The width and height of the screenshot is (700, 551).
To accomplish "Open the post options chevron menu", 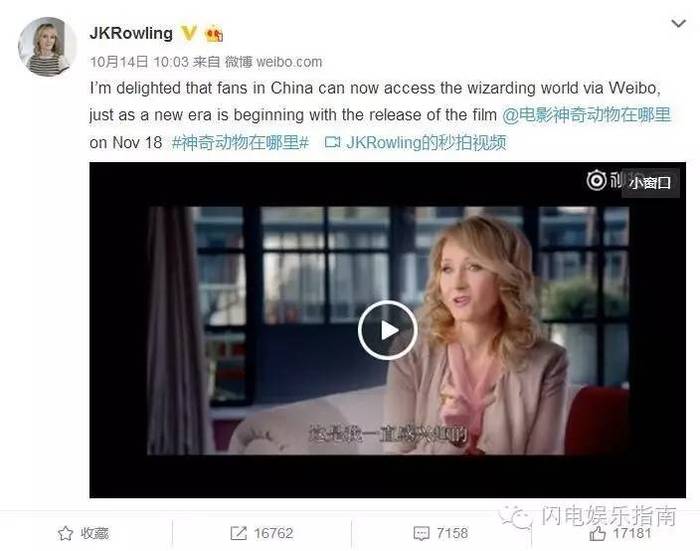I will coord(678,23).
